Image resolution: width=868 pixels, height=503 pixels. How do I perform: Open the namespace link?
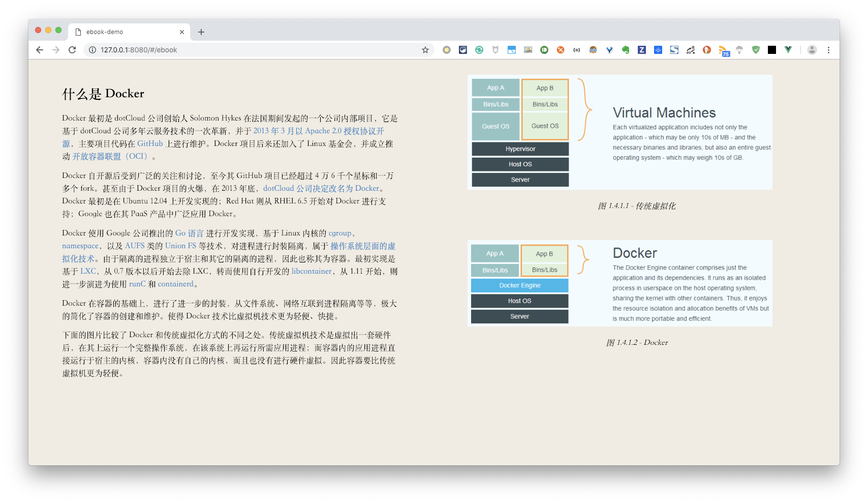[80, 246]
